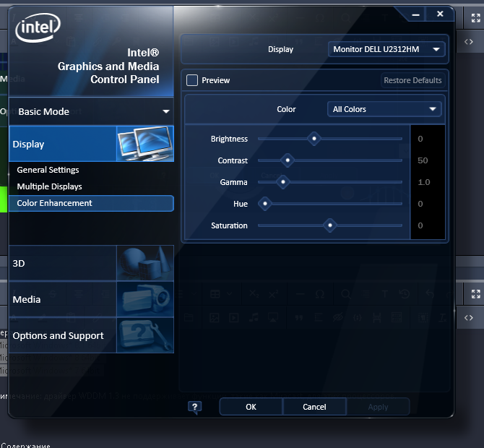Minimize the Intel control panel window
Image resolution: width=484 pixels, height=448 pixels.
click(x=416, y=14)
